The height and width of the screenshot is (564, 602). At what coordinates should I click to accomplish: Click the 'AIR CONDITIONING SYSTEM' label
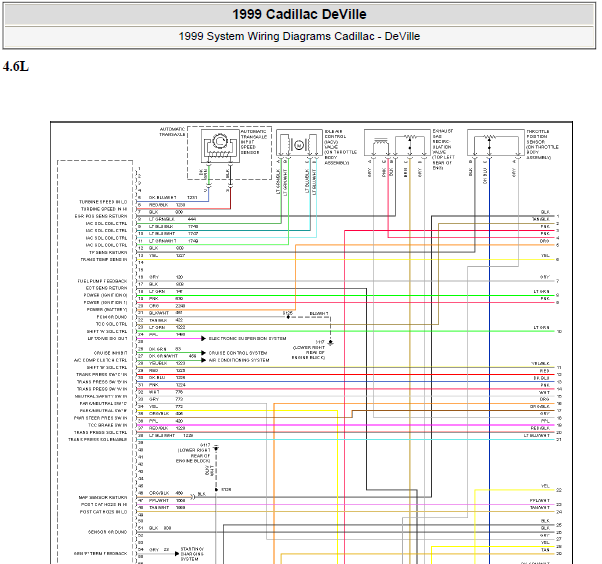click(x=239, y=360)
